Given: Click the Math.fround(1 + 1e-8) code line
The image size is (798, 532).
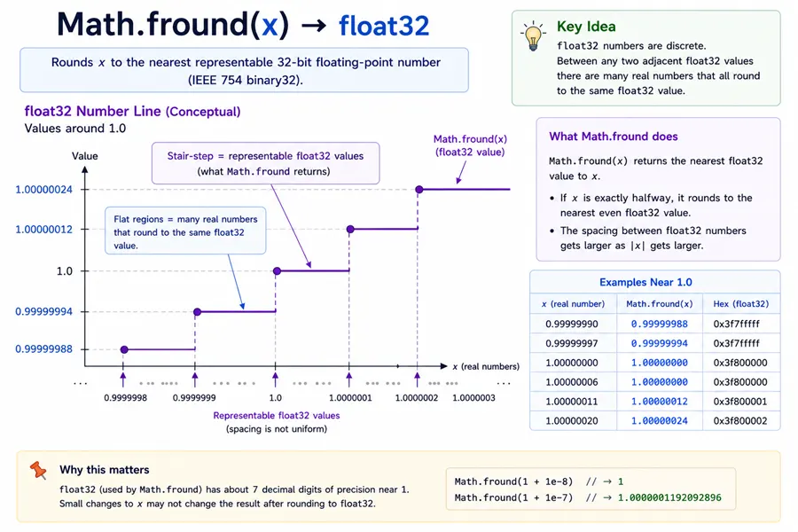Looking at the screenshot, I should 539,481.
